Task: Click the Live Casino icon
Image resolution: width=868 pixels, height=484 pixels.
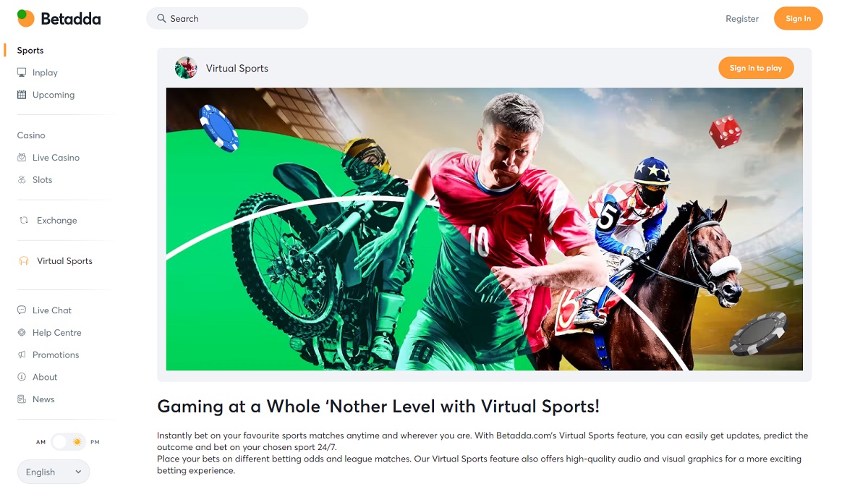Action: coord(22,158)
